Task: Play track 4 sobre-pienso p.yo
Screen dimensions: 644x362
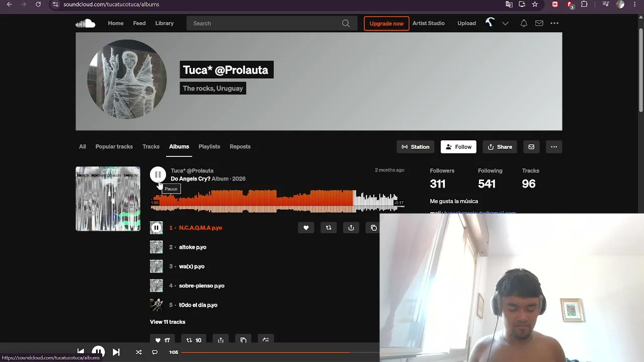Action: (202, 286)
